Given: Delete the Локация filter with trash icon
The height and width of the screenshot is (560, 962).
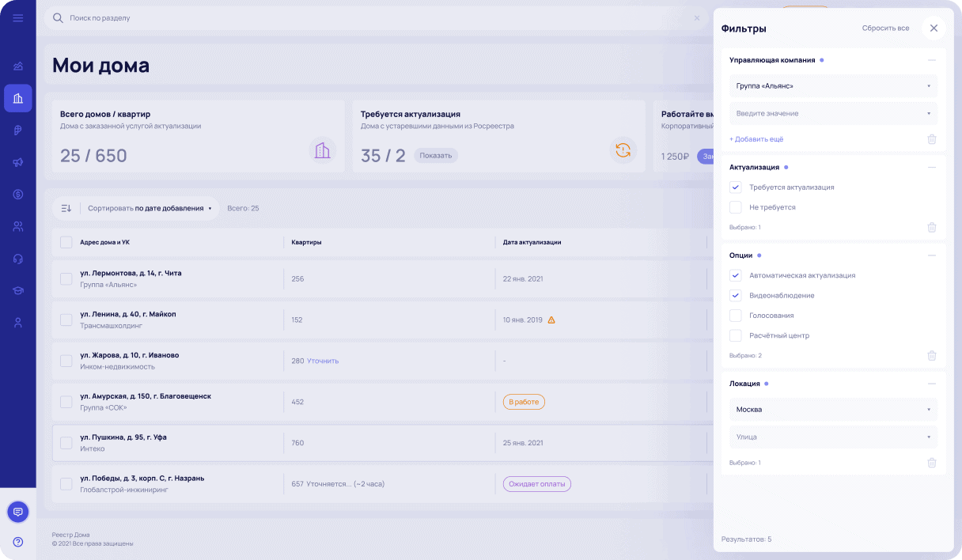Looking at the screenshot, I should [931, 463].
